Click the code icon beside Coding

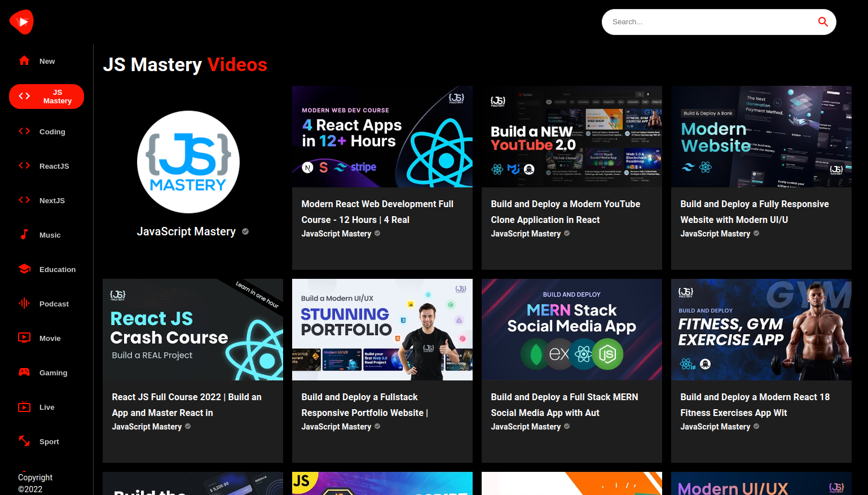pos(24,131)
